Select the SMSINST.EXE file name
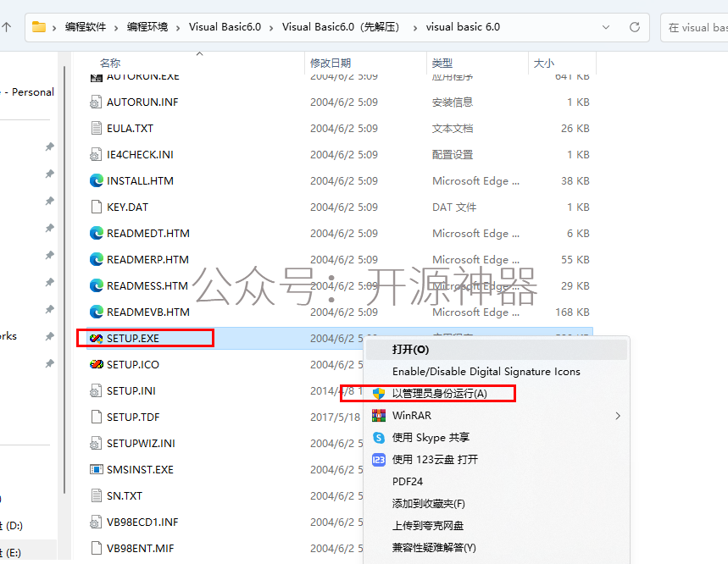The width and height of the screenshot is (728, 564). pyautogui.click(x=140, y=470)
